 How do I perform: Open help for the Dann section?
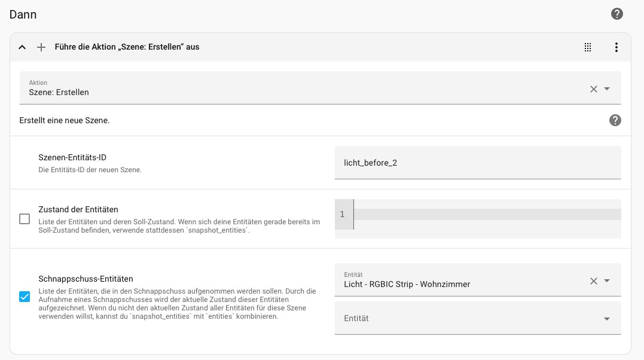617,14
